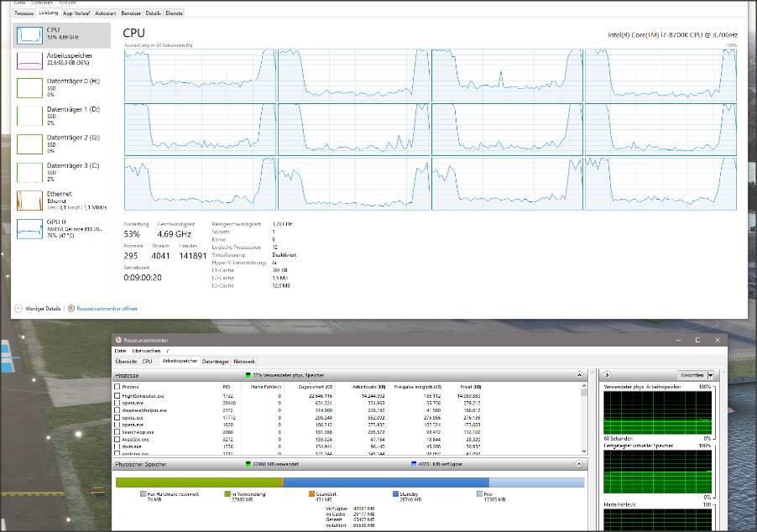
Task: Tick the SearchApp.exe process checkbox
Action: pos(117,432)
